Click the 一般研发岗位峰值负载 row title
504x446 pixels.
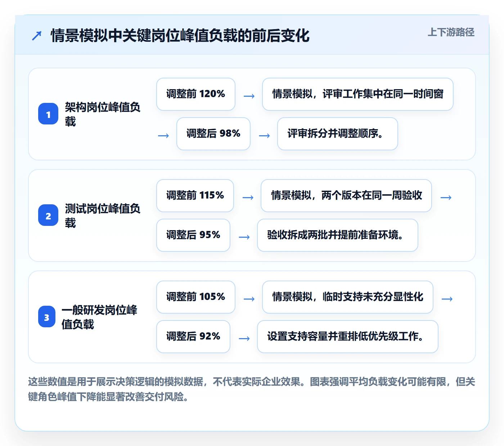click(x=99, y=317)
